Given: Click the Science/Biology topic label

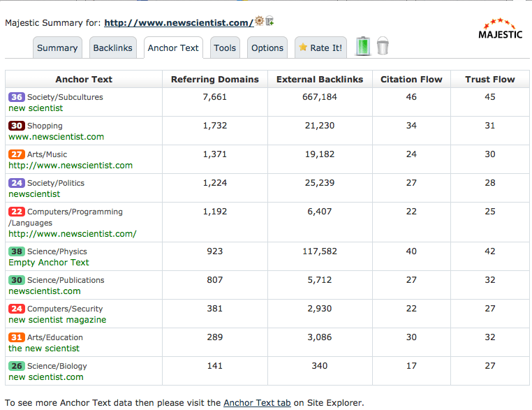Looking at the screenshot, I should click(x=57, y=366).
